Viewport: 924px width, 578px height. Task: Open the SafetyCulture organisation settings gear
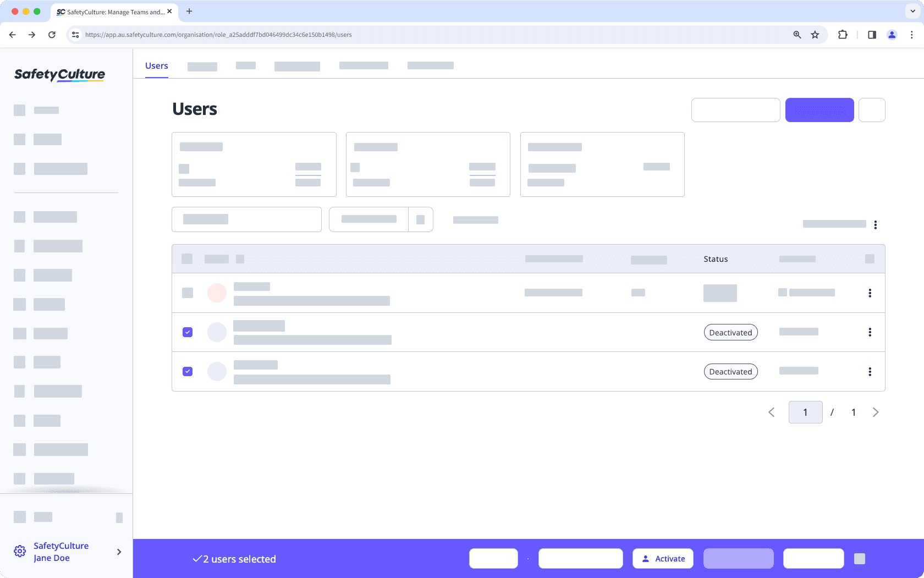(x=20, y=551)
